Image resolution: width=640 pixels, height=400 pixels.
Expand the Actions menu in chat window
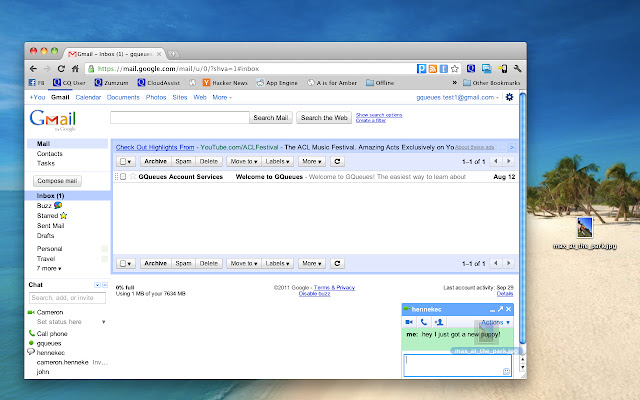(x=496, y=322)
